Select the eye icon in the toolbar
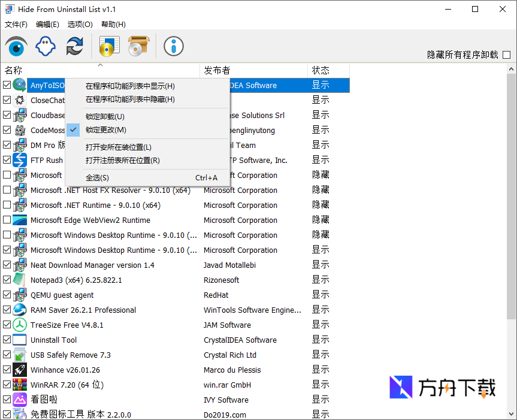The image size is (517, 420). coord(17,46)
